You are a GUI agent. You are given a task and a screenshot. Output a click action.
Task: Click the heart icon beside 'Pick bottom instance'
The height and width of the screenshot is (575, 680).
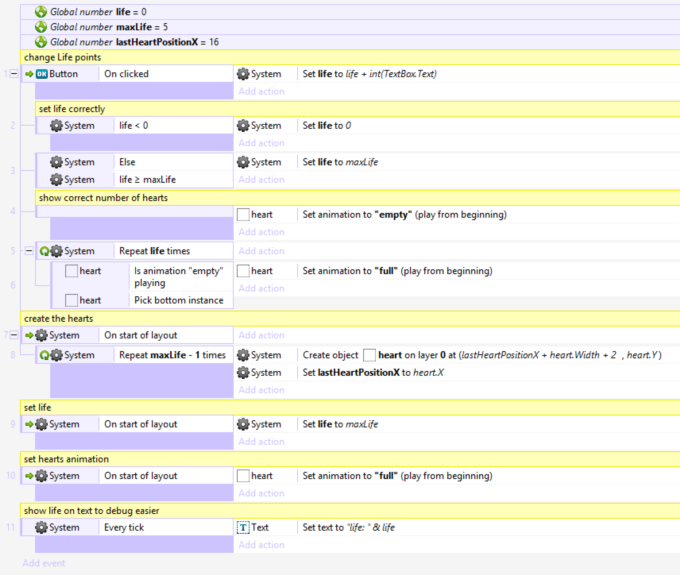coord(71,300)
